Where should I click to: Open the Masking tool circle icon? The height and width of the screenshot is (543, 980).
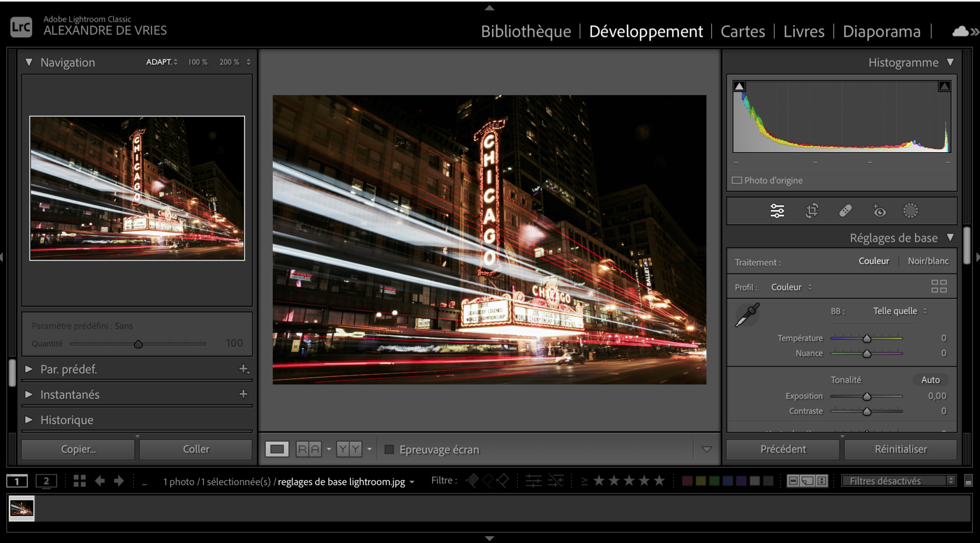point(910,211)
